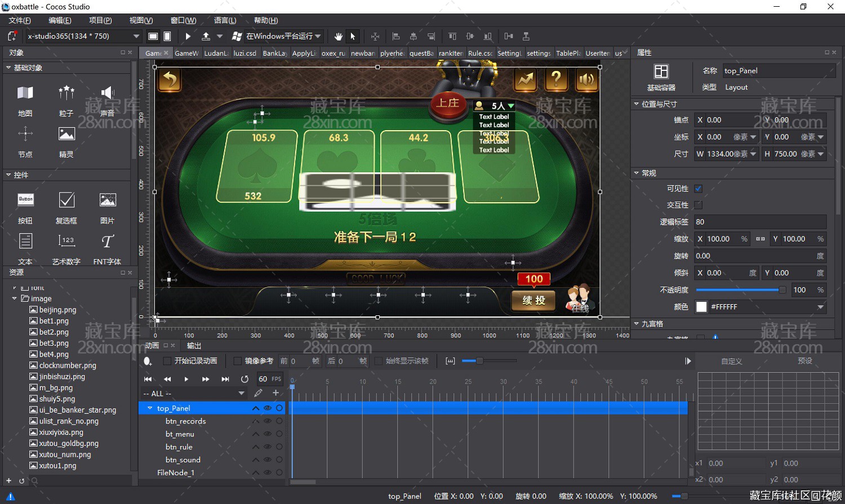
Task: Collapse the top_Panel tree node
Action: pos(150,408)
